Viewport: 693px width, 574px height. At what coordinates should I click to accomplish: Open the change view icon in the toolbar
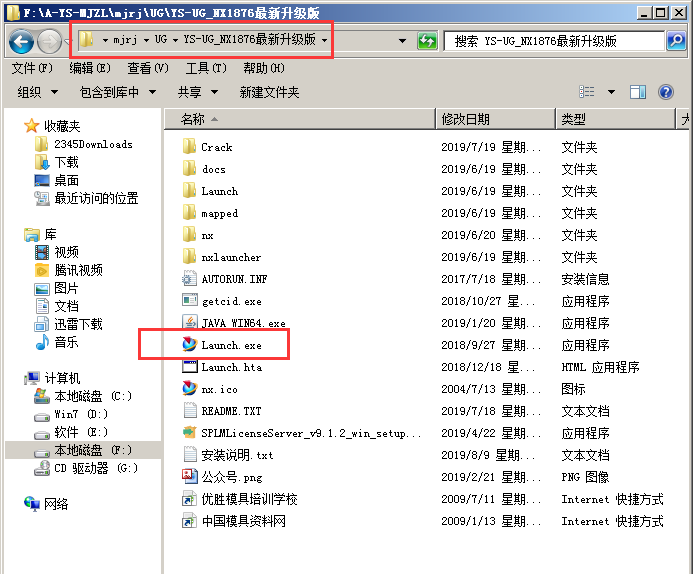click(586, 92)
